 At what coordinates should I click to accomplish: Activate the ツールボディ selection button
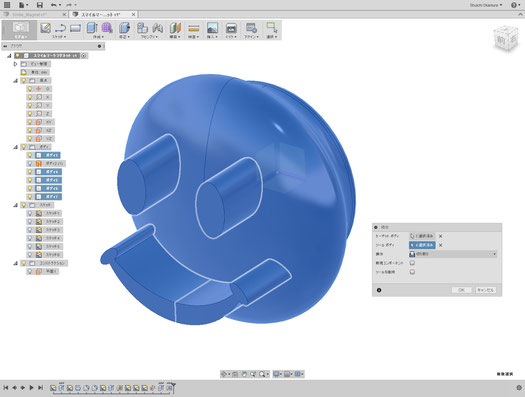(422, 245)
